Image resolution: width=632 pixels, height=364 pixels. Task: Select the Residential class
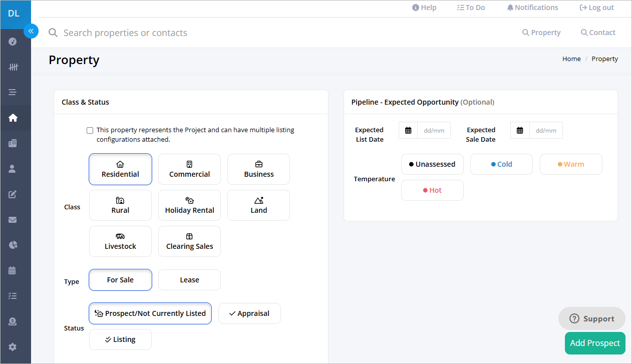pyautogui.click(x=120, y=169)
